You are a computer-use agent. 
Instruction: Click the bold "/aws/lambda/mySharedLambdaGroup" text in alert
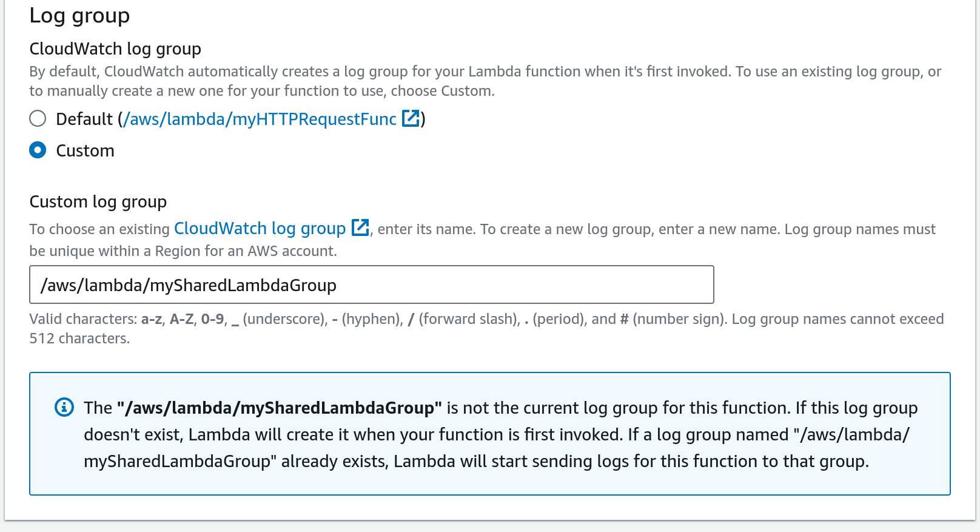click(279, 408)
